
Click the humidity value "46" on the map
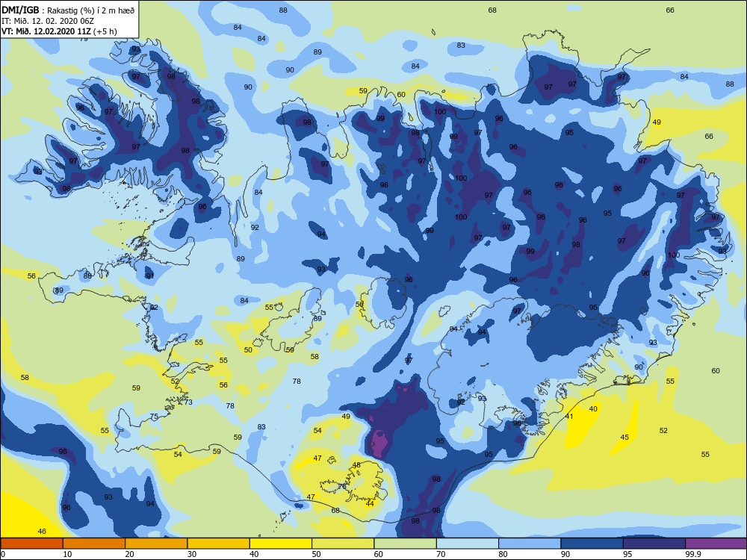pos(42,531)
